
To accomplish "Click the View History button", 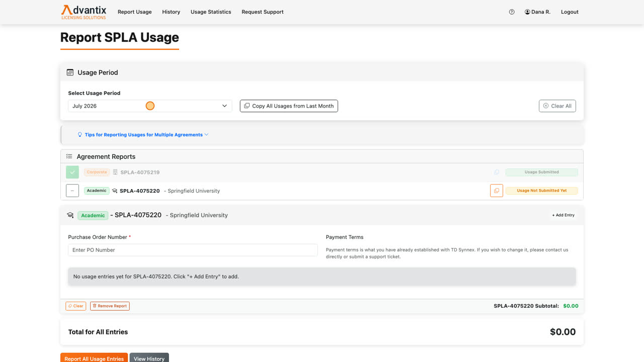I will [x=149, y=358].
